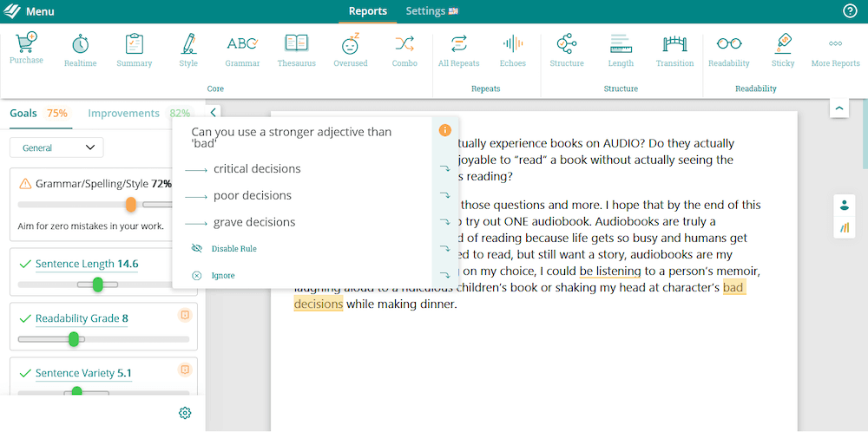Click the Grammar/Spelling/Style score slider handle
The height and width of the screenshot is (432, 868).
(130, 205)
